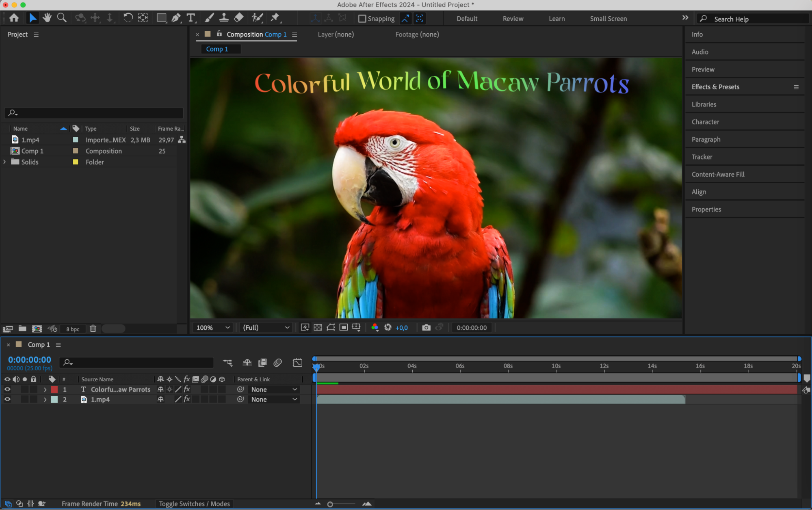Enable the Snapping checkbox
Image resolution: width=812 pixels, height=510 pixels.
coord(362,19)
